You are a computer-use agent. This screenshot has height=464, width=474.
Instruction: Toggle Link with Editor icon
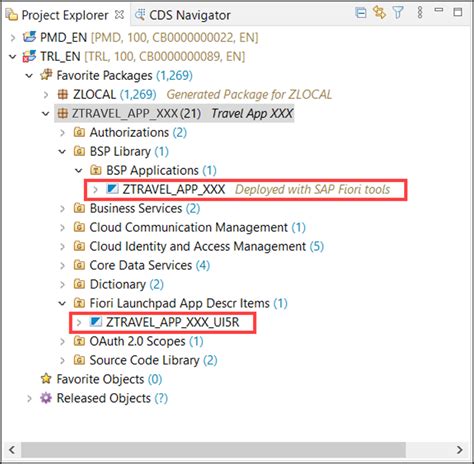click(x=379, y=13)
